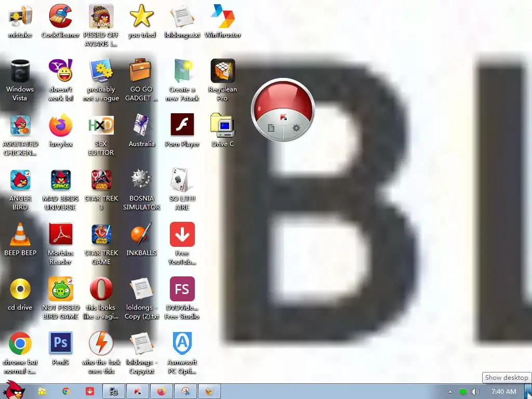
Task: Select the Flash Player desktop icon
Action: pos(182,125)
